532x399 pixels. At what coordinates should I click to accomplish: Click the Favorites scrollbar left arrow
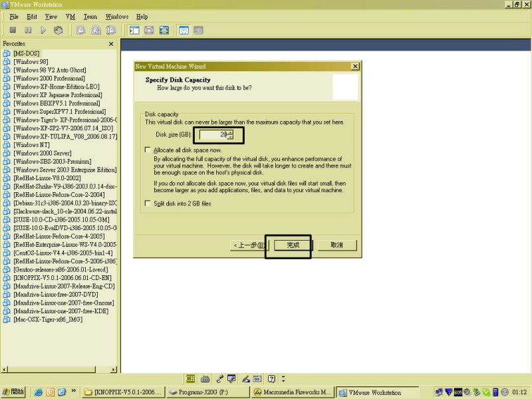pyautogui.click(x=5, y=369)
